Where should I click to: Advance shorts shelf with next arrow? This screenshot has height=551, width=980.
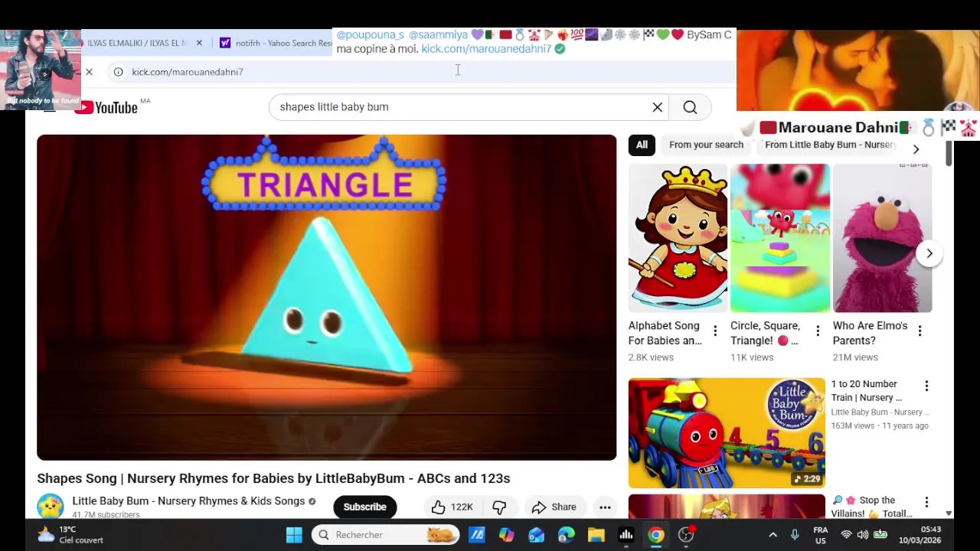pos(929,253)
